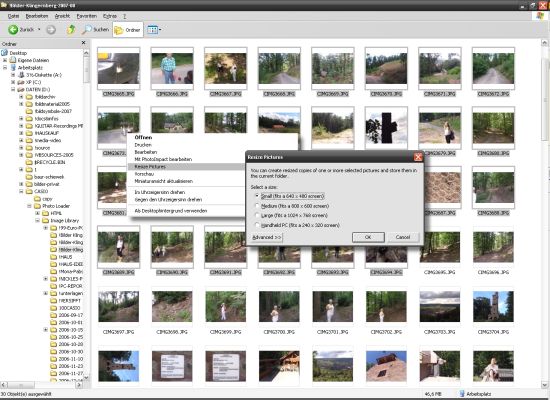Choose Medium 800 x 600 size option
550x400 pixels.
click(257, 206)
